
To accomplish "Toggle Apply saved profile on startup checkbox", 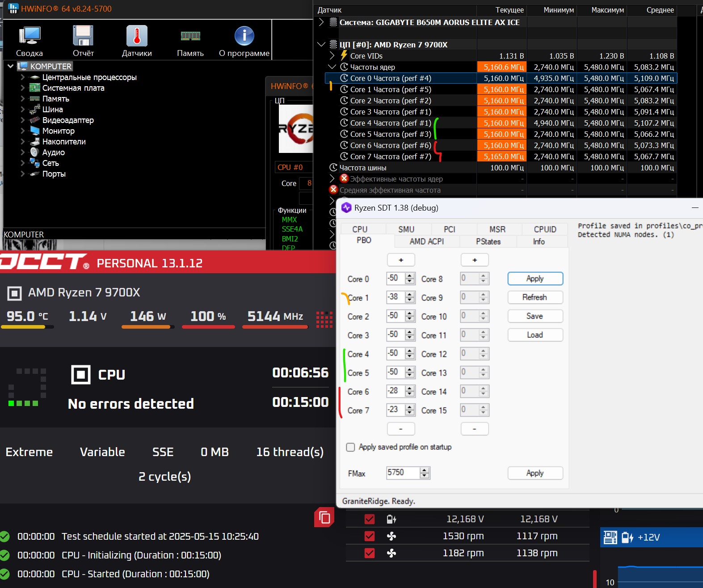I will (x=351, y=447).
